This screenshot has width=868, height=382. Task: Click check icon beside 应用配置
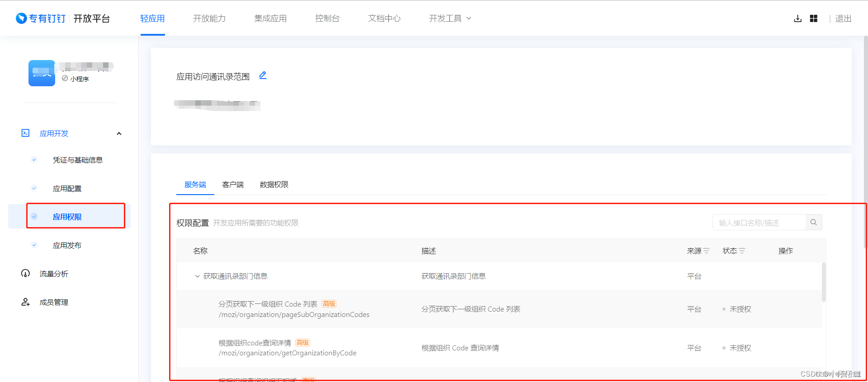point(34,188)
